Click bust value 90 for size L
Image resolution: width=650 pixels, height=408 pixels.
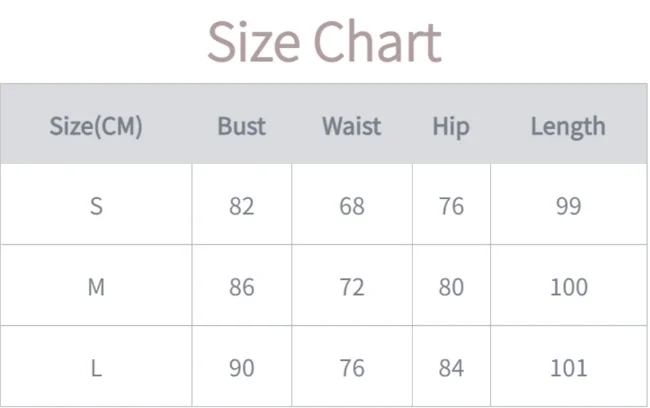242,368
